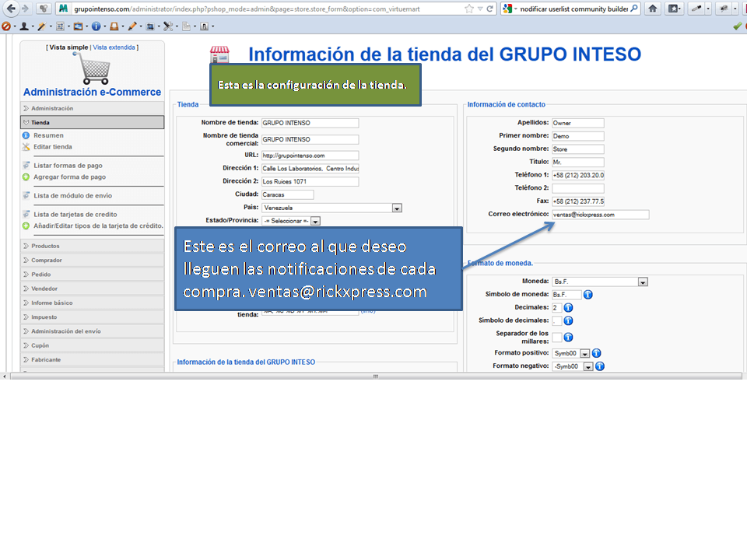Open Lista de tarjetas de credito link
The height and width of the screenshot is (560, 747).
coord(75,215)
